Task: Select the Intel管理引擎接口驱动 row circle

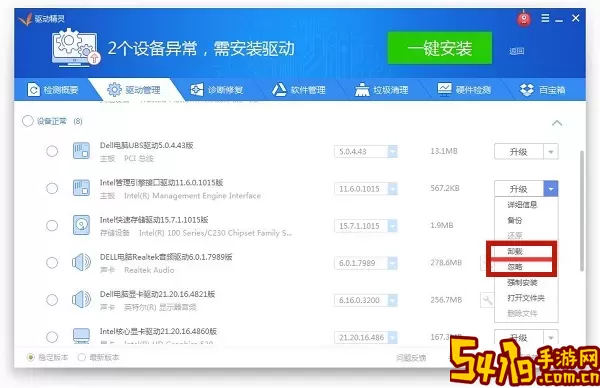Action: 52,188
